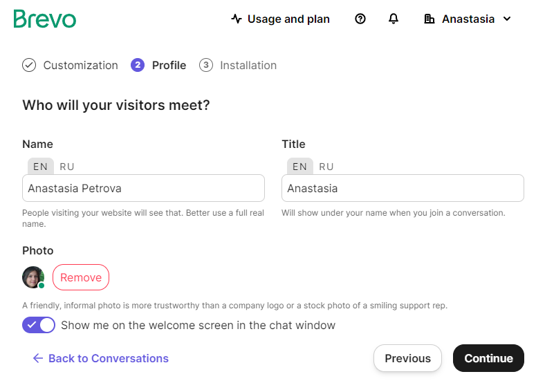Switch to RU tab under Name
This screenshot has width=545, height=392.
66,167
